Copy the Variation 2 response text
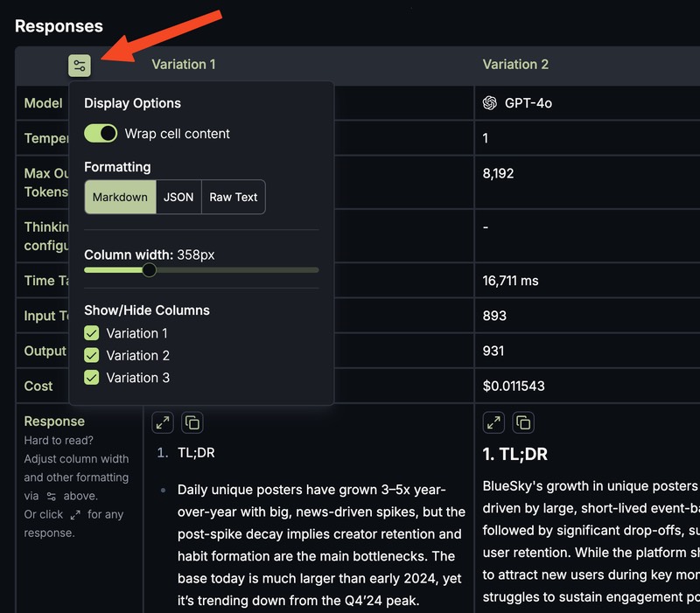 [521, 422]
